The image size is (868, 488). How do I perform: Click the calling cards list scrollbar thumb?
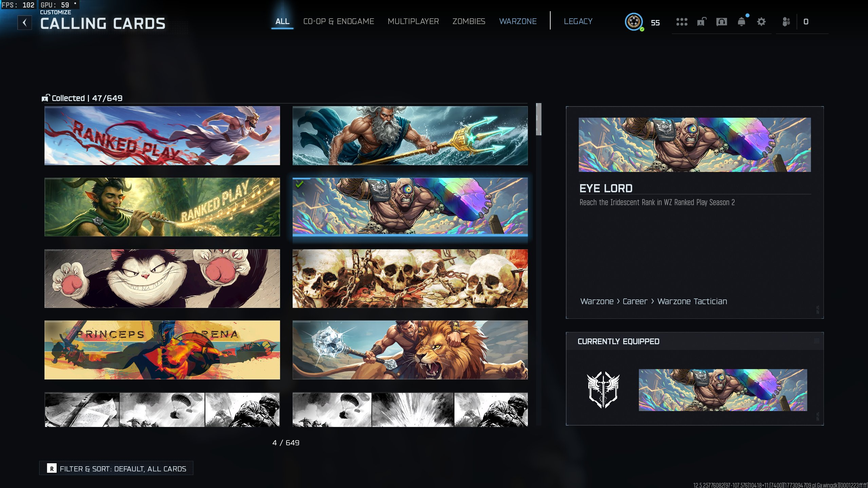point(539,119)
